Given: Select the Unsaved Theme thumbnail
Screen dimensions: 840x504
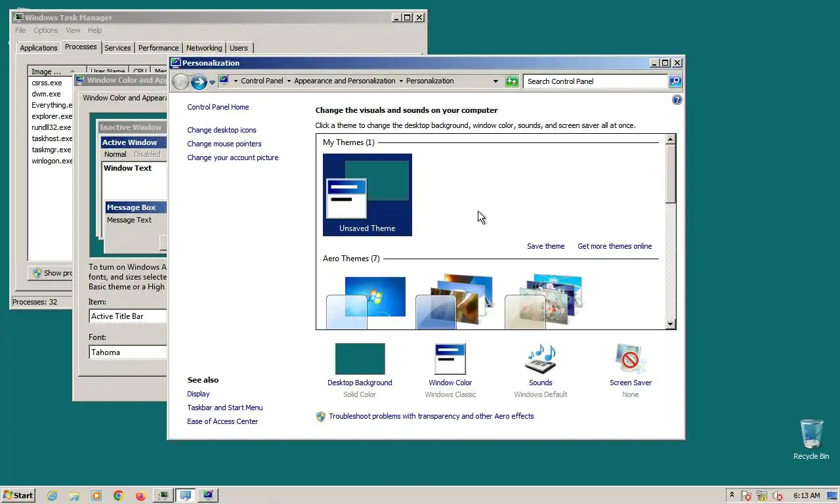Looking at the screenshot, I should [x=367, y=195].
